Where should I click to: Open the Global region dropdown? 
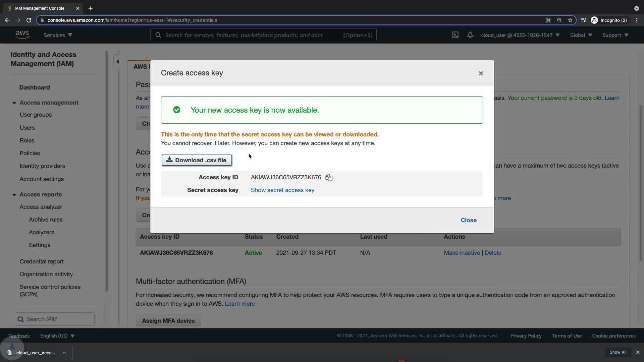point(581,35)
